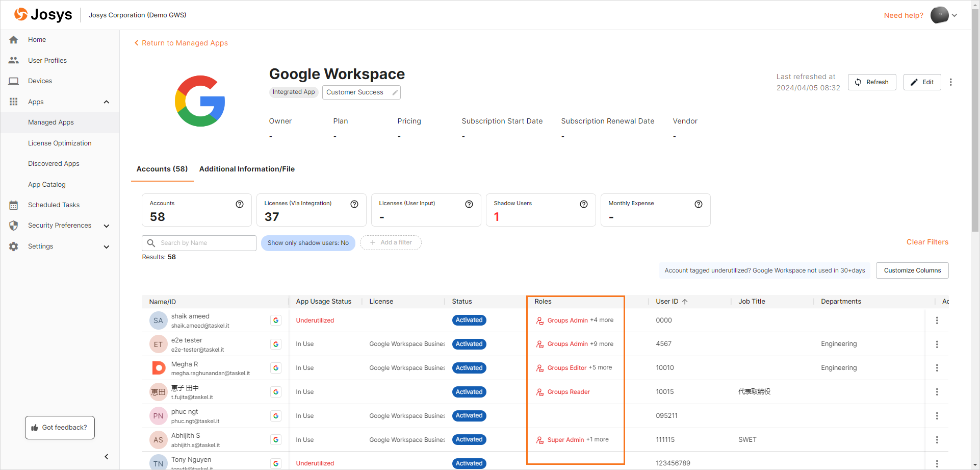Collapse the Apps menu chevron

(106, 102)
